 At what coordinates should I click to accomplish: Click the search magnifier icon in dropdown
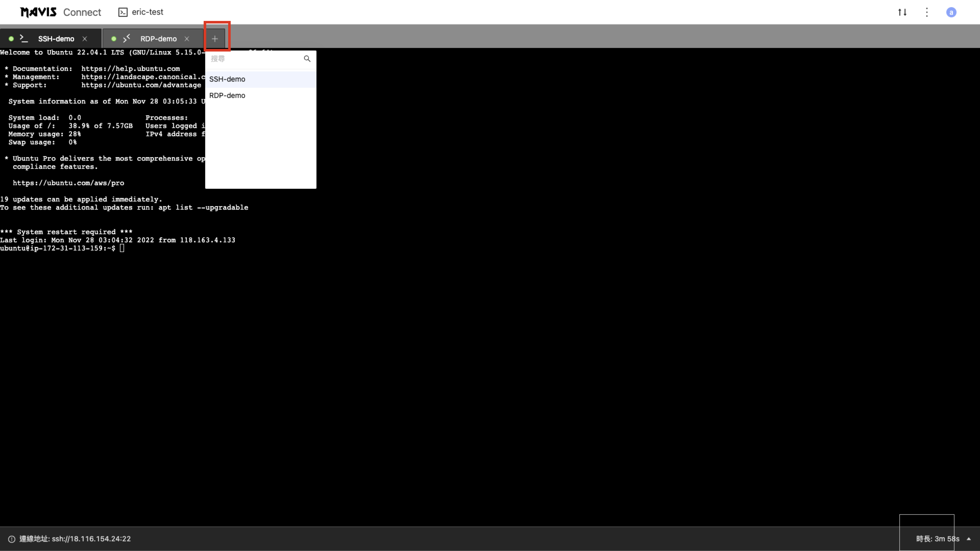click(307, 59)
